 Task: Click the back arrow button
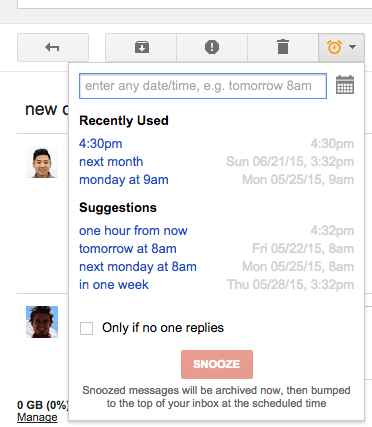53,47
